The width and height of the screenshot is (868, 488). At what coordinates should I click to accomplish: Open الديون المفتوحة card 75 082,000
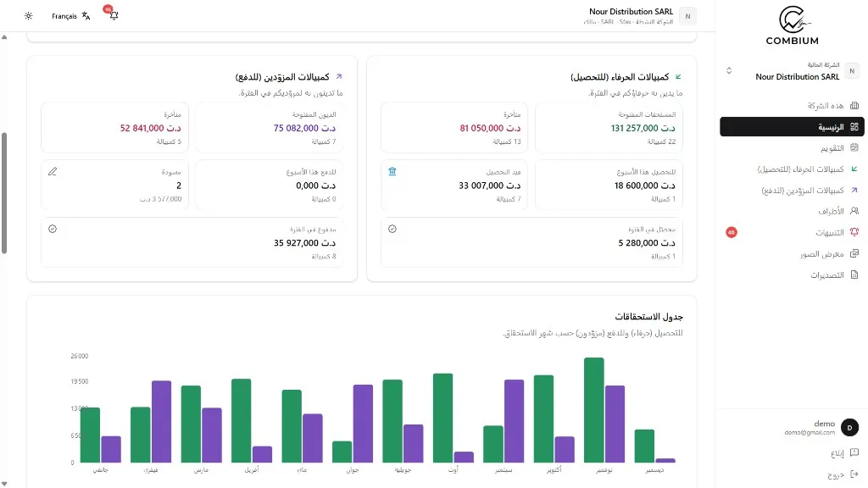(269, 127)
